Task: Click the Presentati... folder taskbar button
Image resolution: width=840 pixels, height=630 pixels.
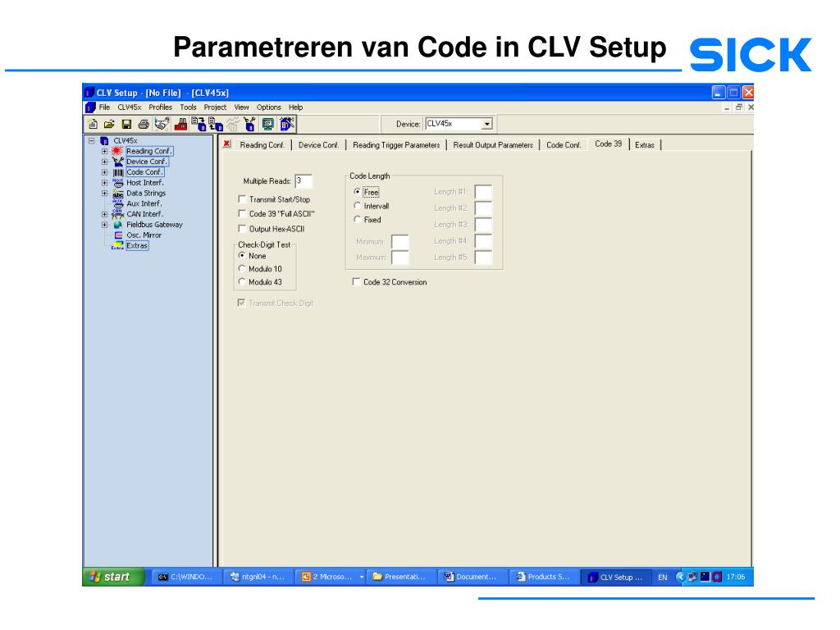Action: [x=400, y=577]
